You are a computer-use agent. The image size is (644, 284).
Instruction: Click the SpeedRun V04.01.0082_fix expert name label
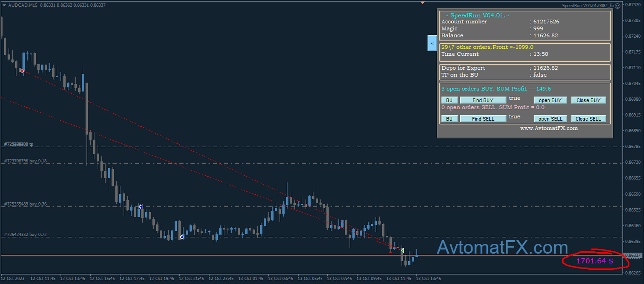588,6
